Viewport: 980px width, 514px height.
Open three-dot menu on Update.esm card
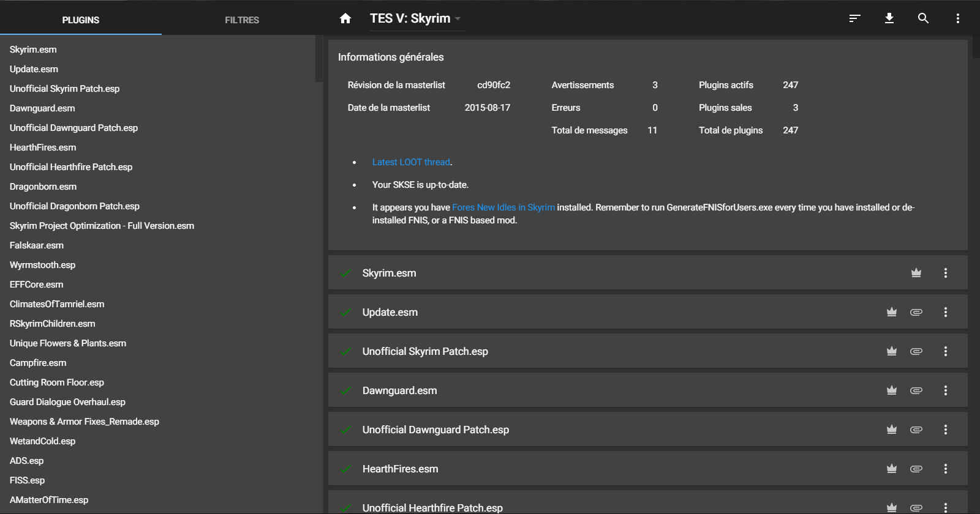click(x=946, y=312)
